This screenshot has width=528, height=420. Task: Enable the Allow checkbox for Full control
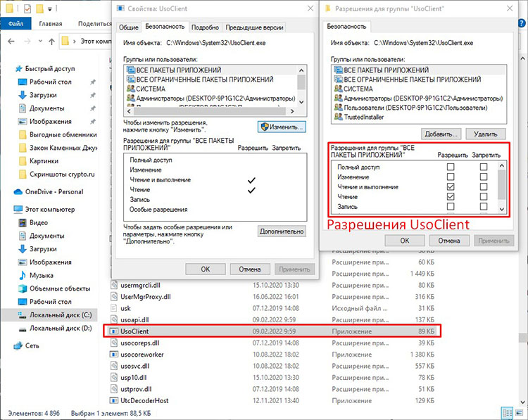(x=451, y=167)
